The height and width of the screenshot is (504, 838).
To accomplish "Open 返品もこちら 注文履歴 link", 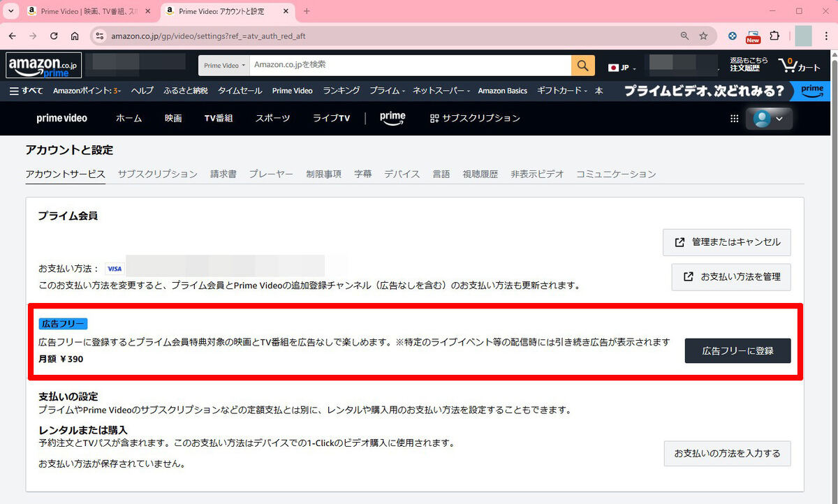I will pos(749,64).
